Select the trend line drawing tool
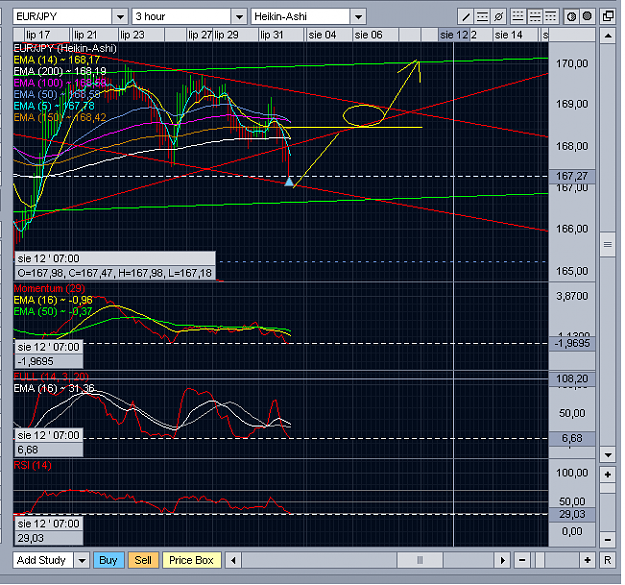This screenshot has height=585, width=625. [x=465, y=16]
